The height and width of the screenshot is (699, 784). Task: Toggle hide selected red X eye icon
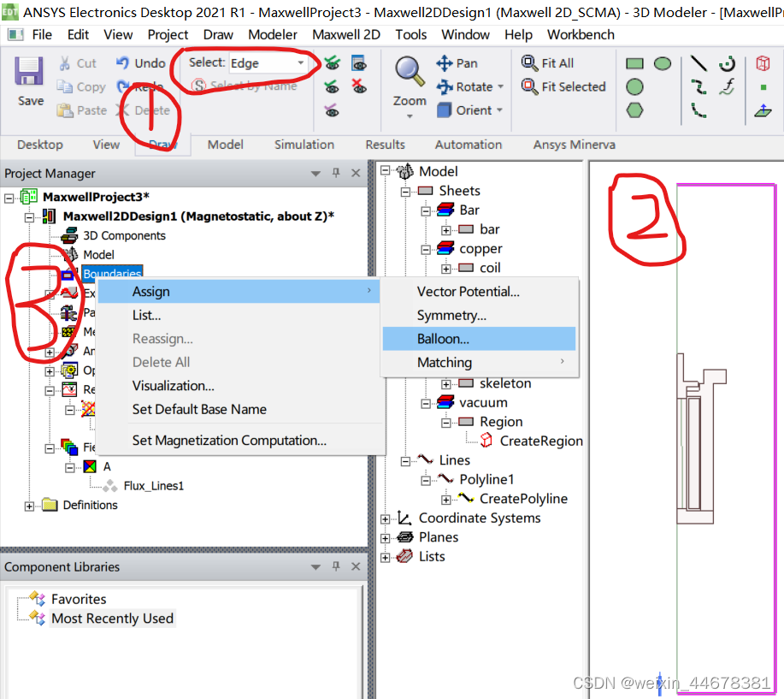[x=359, y=86]
